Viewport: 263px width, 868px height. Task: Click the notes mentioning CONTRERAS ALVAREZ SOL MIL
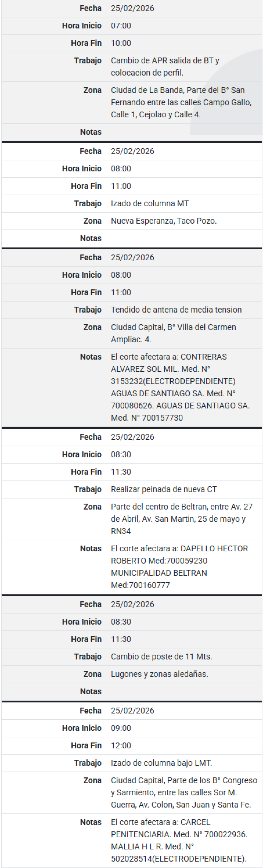[180, 387]
